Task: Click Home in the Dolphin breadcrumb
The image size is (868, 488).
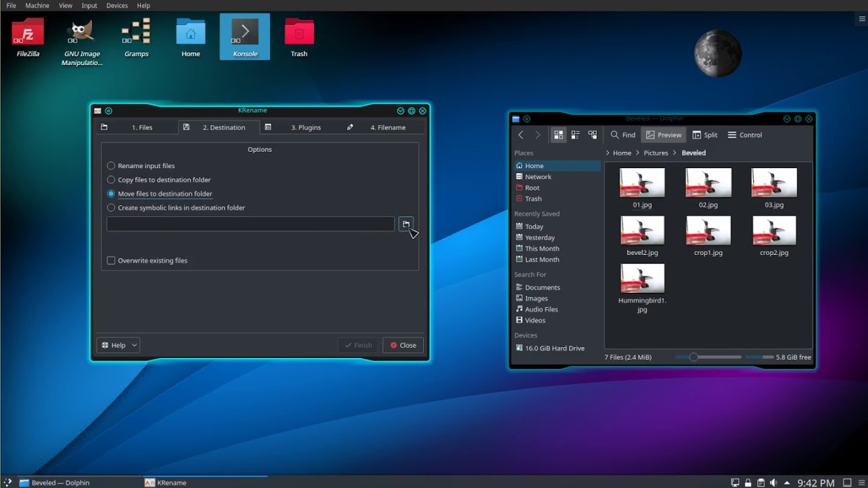Action: [622, 153]
